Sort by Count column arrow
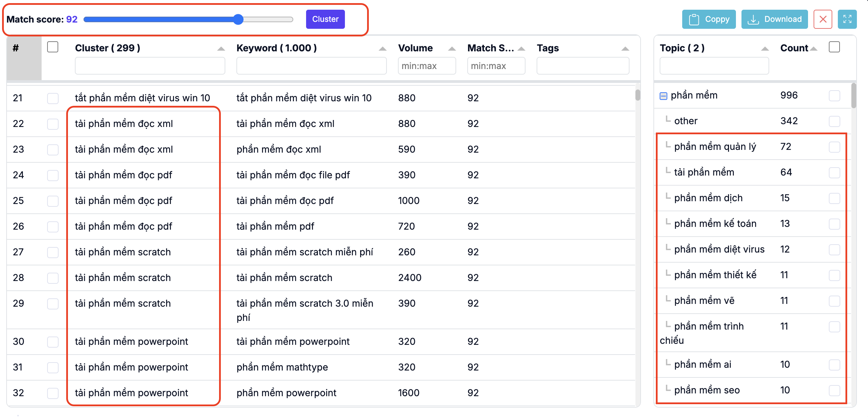 coord(814,49)
